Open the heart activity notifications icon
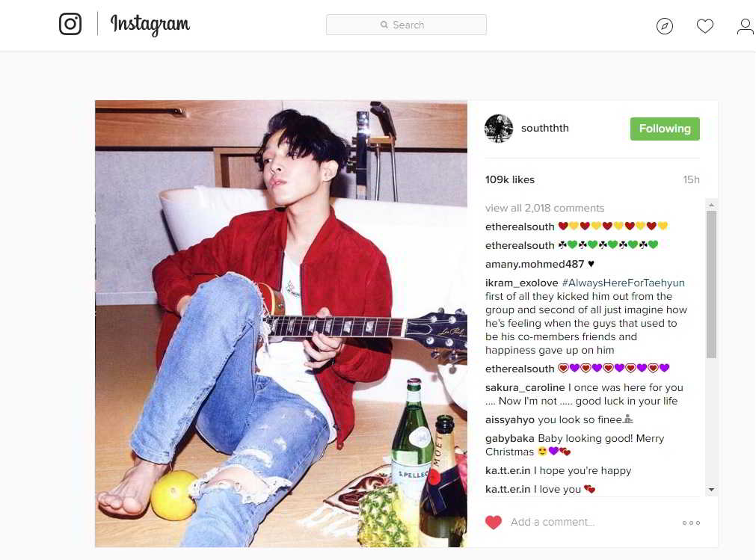This screenshot has width=756, height=560. [x=705, y=26]
